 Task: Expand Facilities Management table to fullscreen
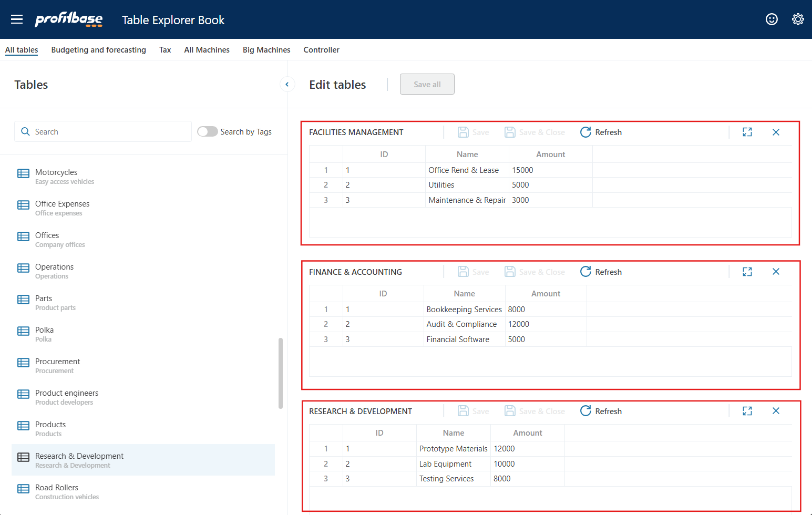tap(747, 132)
